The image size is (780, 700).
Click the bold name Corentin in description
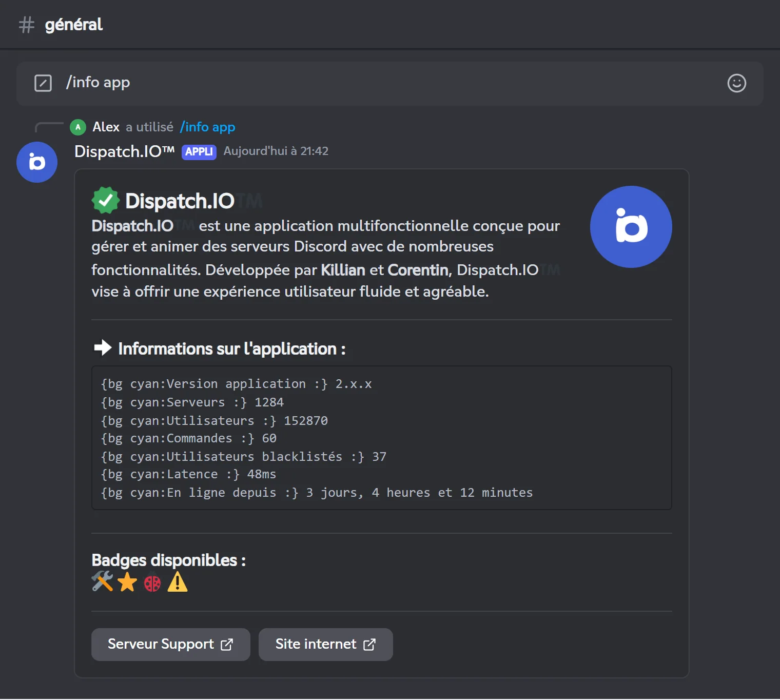coord(418,270)
